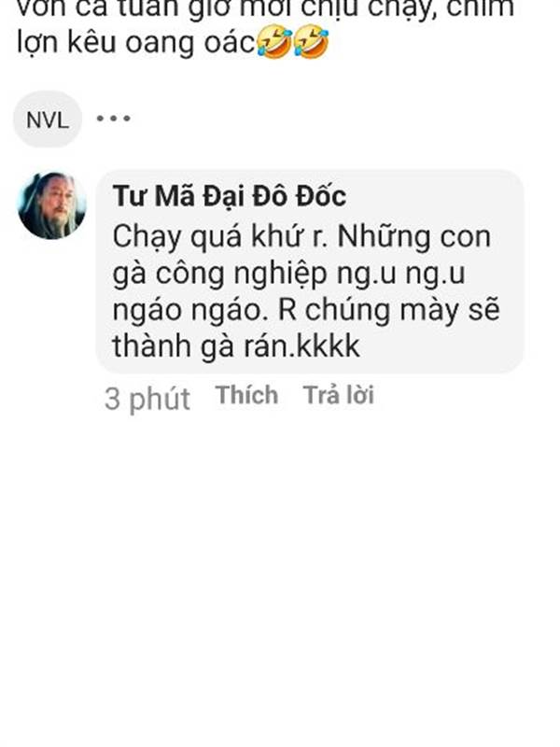Select the second rolling-laughing emoji
Screen dimensions: 560x747
311,42
